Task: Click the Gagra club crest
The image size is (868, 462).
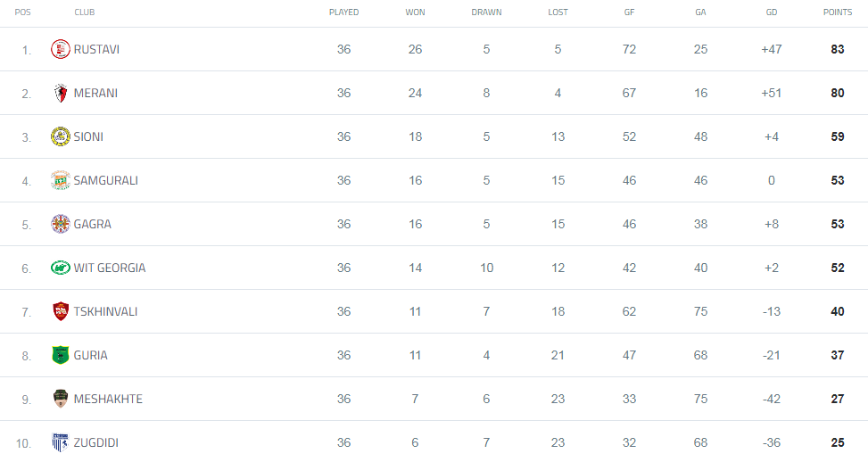Action: 60,224
